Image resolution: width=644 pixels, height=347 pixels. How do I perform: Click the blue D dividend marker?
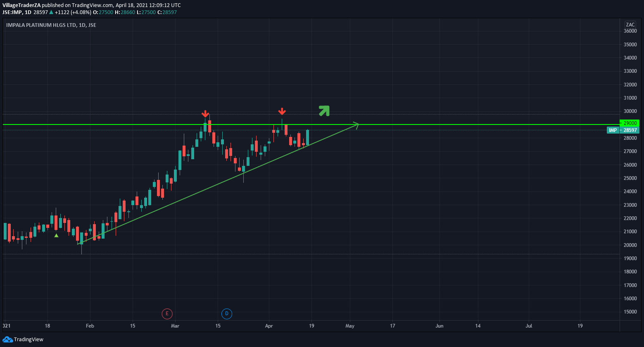[x=227, y=314]
